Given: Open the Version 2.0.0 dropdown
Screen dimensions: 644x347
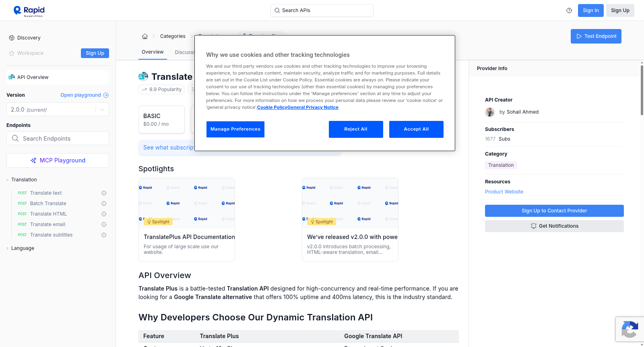Looking at the screenshot, I should (58, 110).
